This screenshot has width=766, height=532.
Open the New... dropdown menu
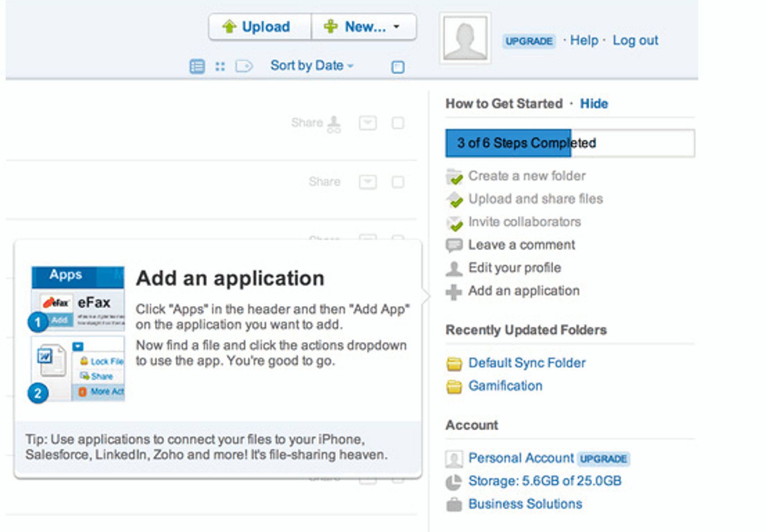point(363,27)
